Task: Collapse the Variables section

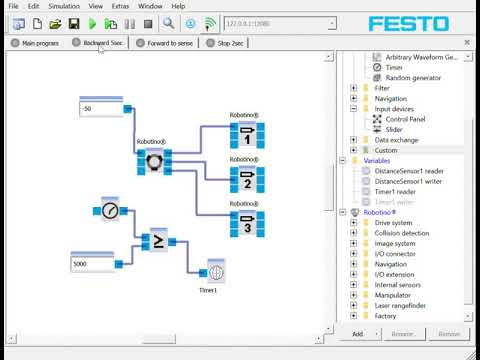Action: coord(343,160)
